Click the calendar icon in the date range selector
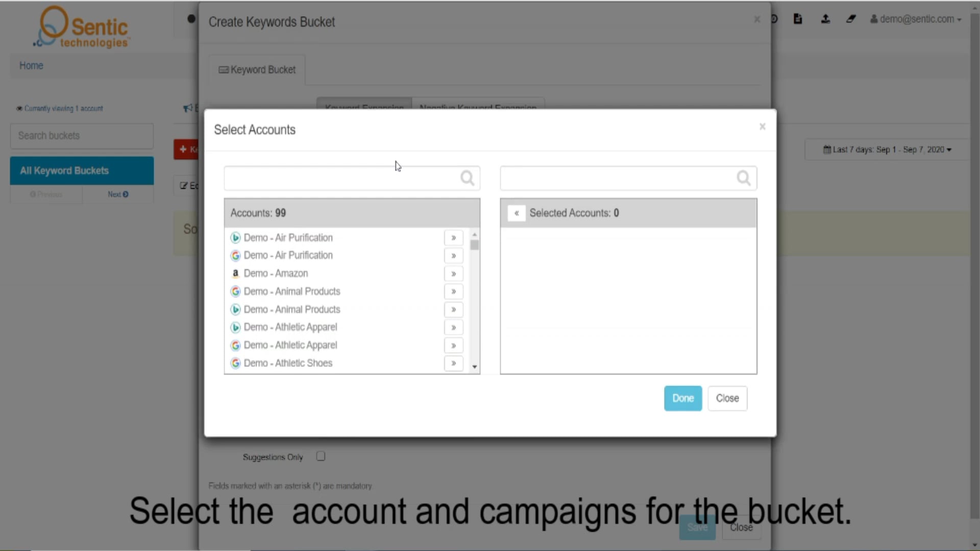This screenshot has height=551, width=980. 828,149
